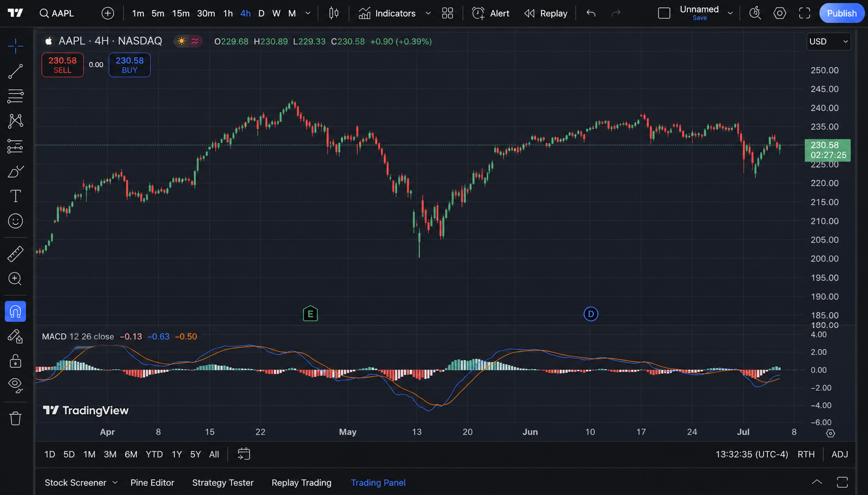Select the text annotation tool
Screen dimensions: 868x495
(x=16, y=196)
